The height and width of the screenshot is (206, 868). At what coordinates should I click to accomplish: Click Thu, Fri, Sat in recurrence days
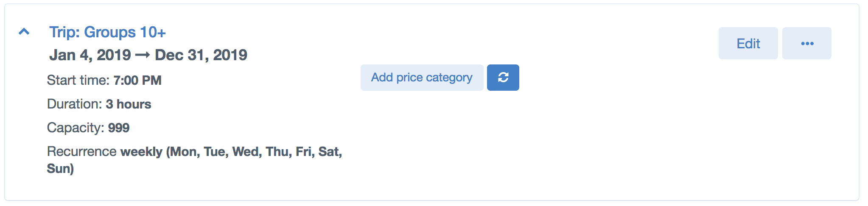point(304,152)
